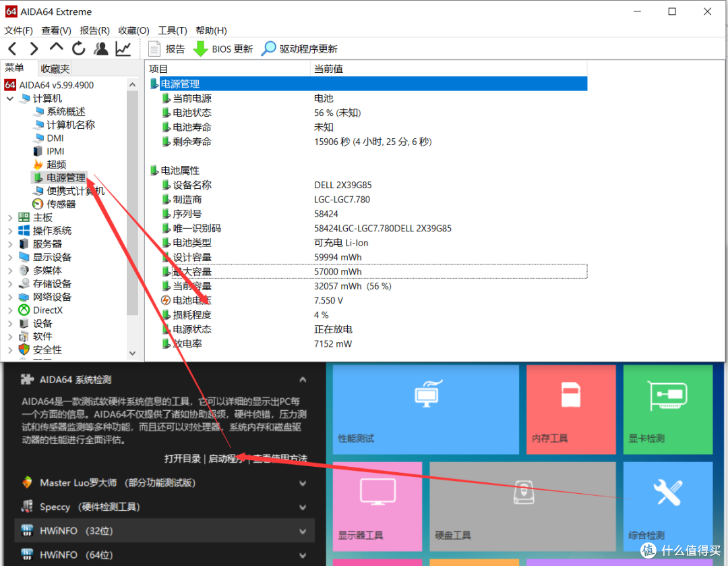This screenshot has height=566, width=728.
Task: Click the 当前值 column header
Action: pyautogui.click(x=448, y=69)
